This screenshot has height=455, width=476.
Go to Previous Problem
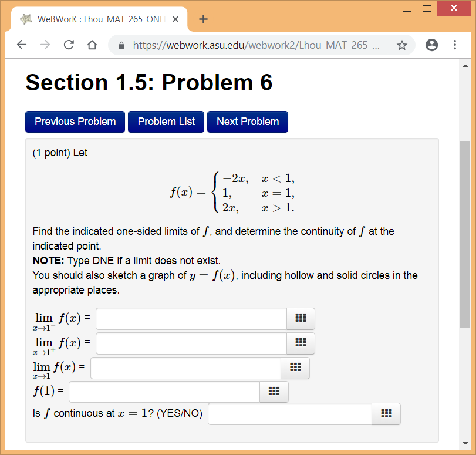coord(75,122)
